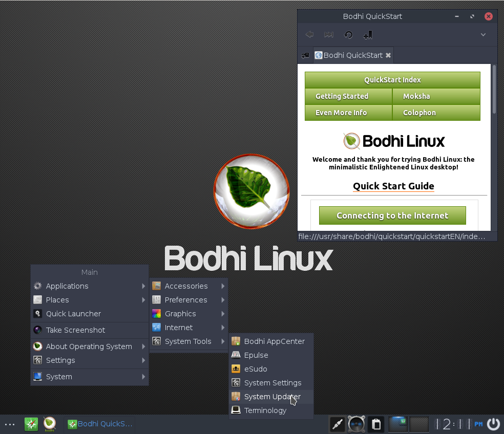Switch to second virtual desktop in pager
Screen dimensions: 504x434
tap(419, 424)
